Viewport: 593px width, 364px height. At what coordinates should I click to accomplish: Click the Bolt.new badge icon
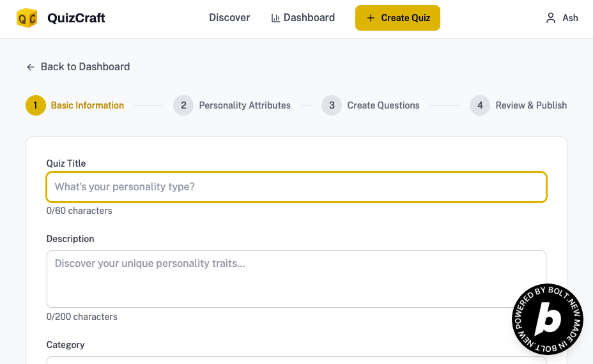point(547,319)
